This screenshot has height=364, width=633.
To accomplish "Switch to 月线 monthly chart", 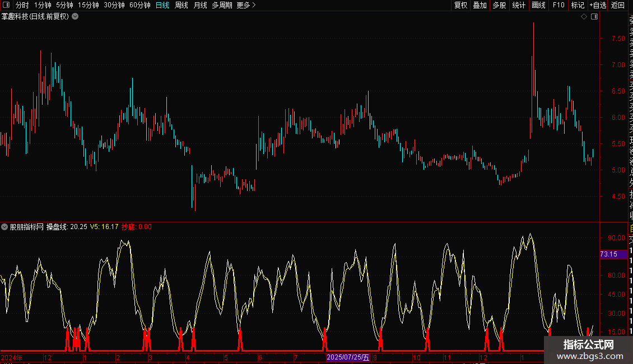I will pyautogui.click(x=200, y=5).
